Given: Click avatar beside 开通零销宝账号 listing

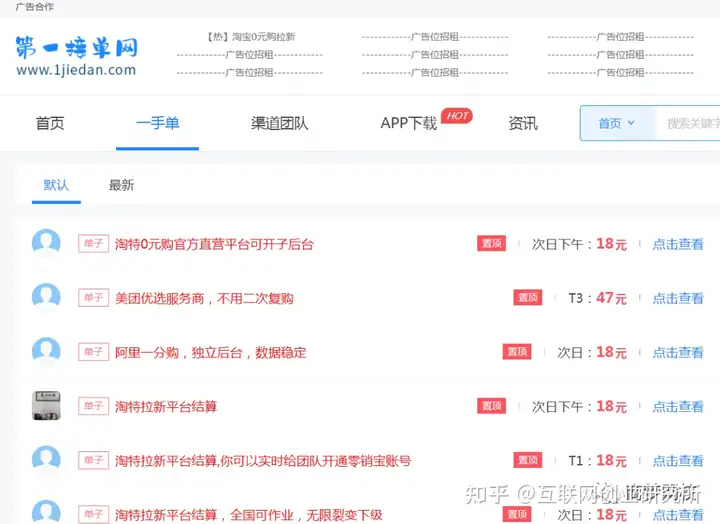Looking at the screenshot, I should [x=46, y=460].
